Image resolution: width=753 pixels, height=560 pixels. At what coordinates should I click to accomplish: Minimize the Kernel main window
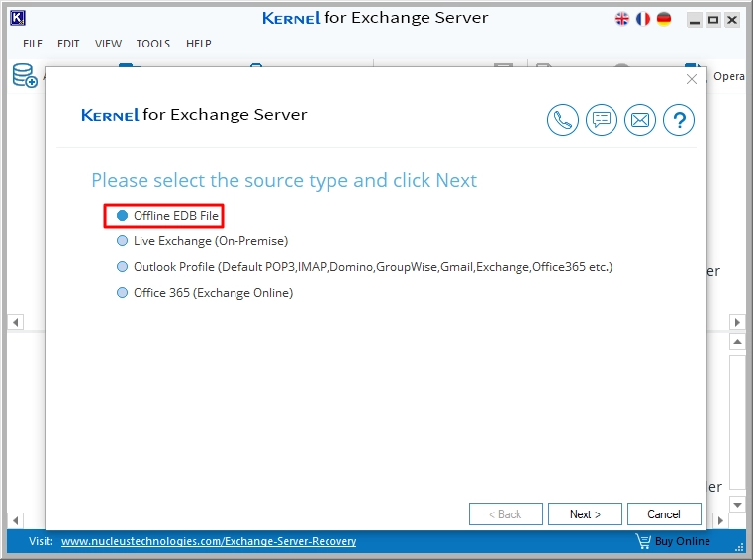pos(695,20)
